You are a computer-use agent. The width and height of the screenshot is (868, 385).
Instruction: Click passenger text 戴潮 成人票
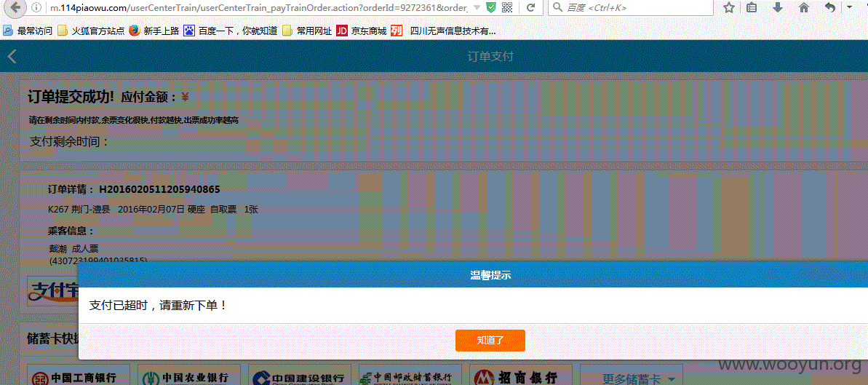coord(73,249)
